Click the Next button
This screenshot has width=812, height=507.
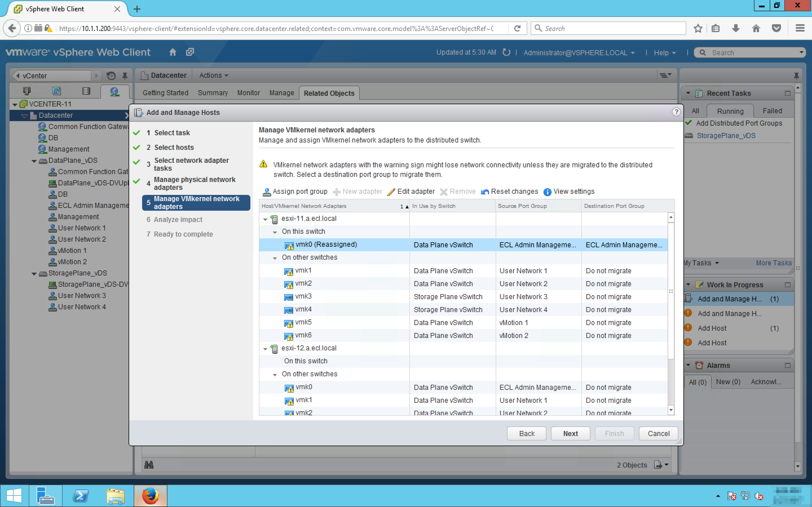(570, 433)
